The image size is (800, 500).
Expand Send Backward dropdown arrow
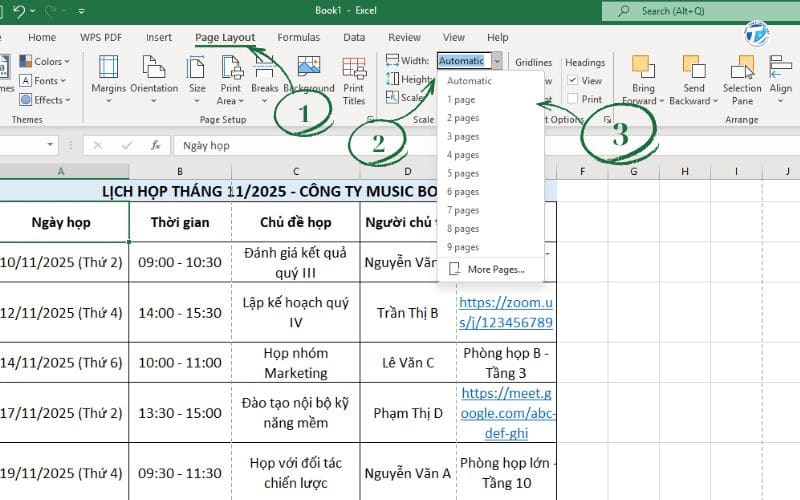pyautogui.click(x=715, y=101)
